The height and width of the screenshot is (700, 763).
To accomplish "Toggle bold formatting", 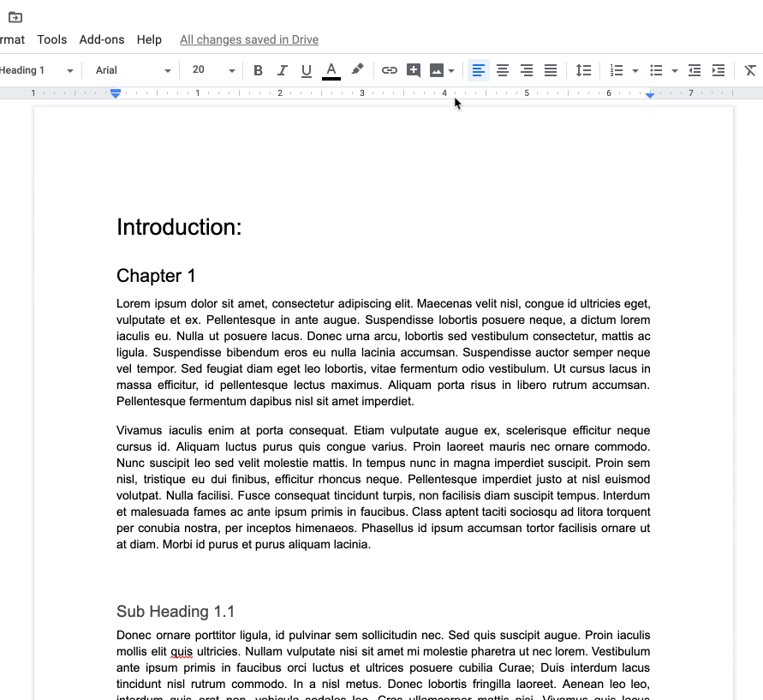I will 258,70.
